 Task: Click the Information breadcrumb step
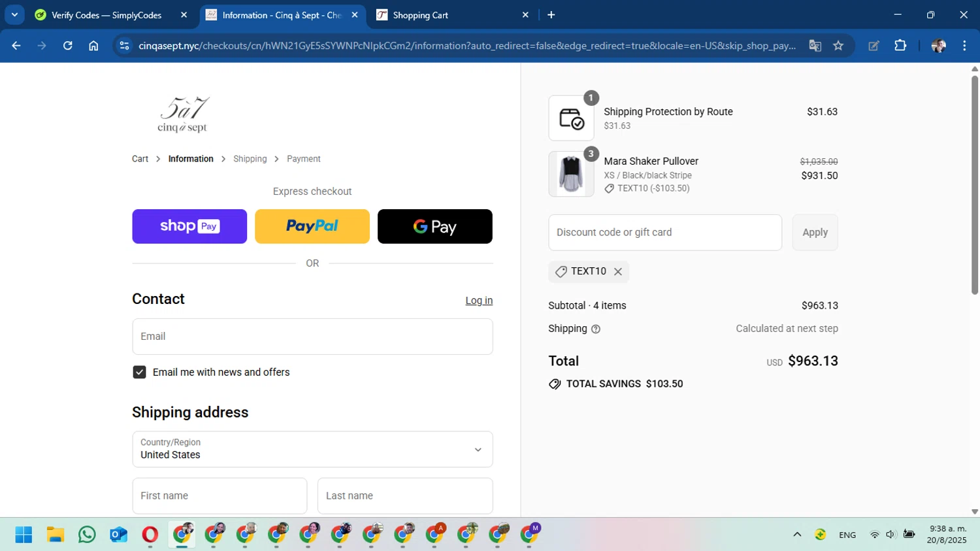191,159
